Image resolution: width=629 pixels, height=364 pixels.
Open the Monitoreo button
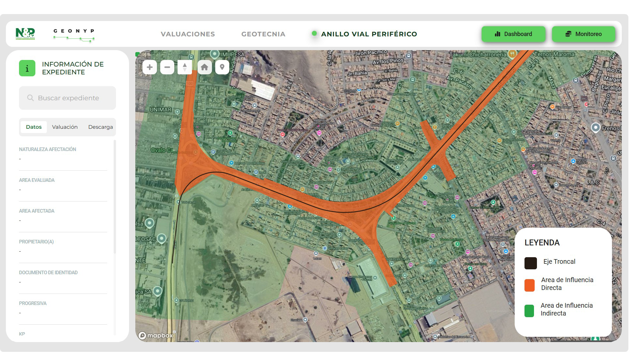pos(583,34)
